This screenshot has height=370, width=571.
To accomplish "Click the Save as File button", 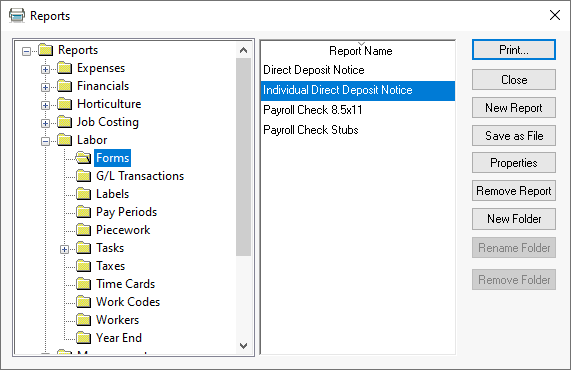I will pos(513,136).
